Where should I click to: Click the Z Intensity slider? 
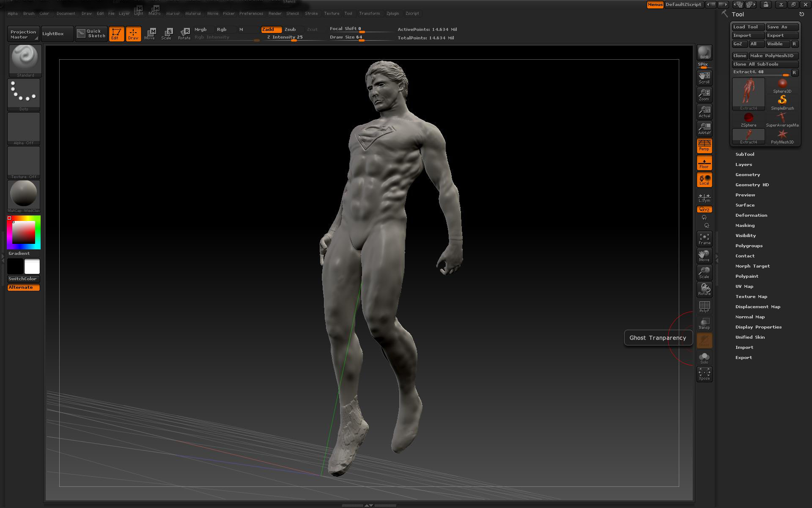tap(294, 37)
